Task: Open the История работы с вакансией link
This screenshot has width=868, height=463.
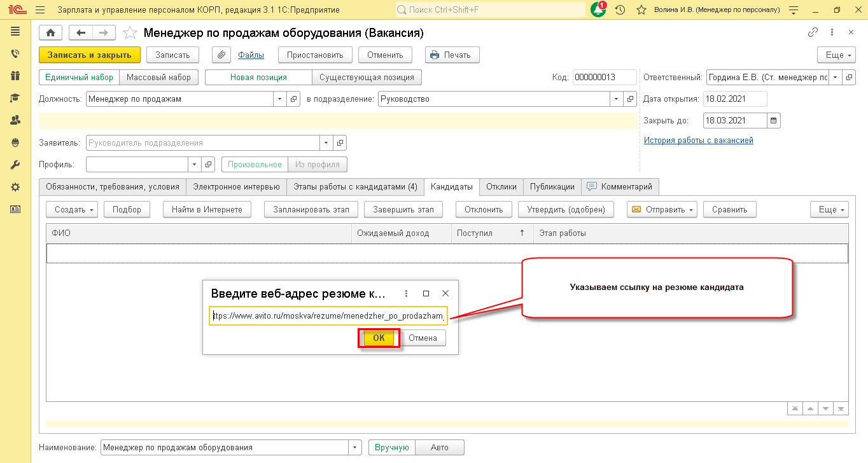Action: point(699,141)
